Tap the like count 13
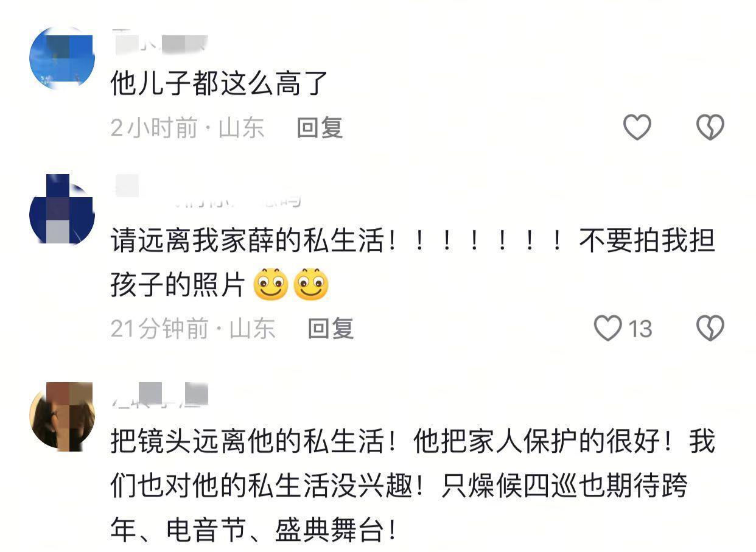Viewport: 756px width, 552px height. point(640,329)
